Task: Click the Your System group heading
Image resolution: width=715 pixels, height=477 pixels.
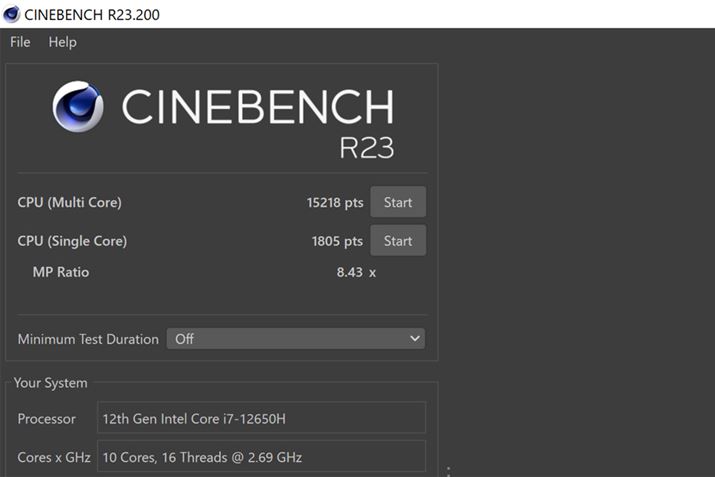Action: tap(51, 383)
